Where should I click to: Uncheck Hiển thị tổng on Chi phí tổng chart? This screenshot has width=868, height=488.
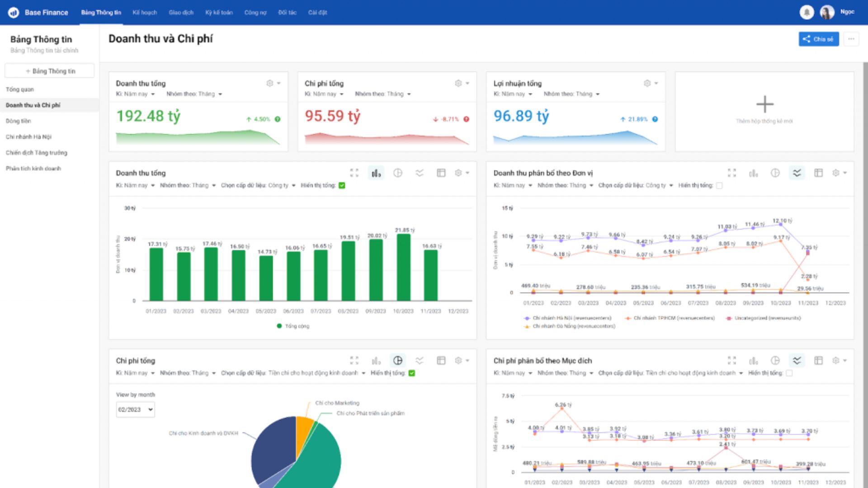412,373
